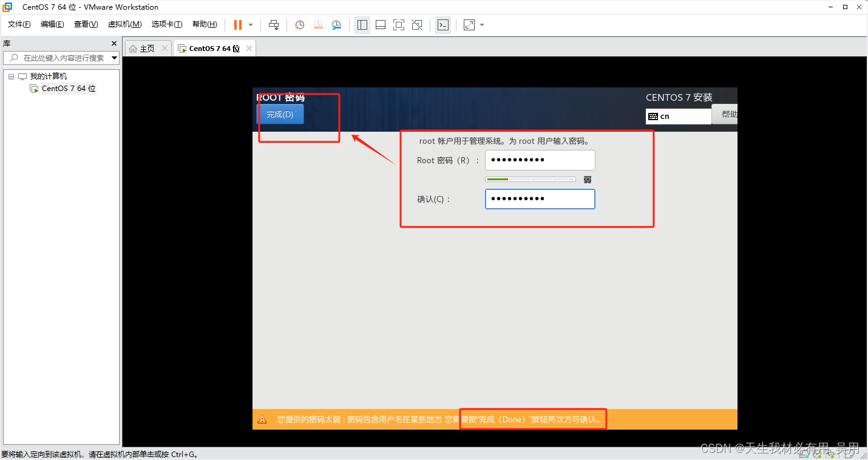Enter full screen mode
Screen dimensions: 868x460
[399, 25]
